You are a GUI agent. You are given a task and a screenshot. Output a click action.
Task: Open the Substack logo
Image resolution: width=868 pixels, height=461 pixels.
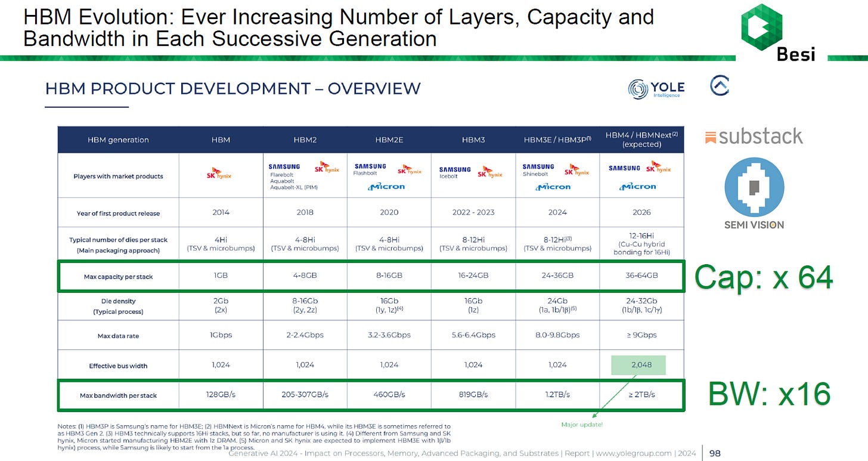click(754, 136)
